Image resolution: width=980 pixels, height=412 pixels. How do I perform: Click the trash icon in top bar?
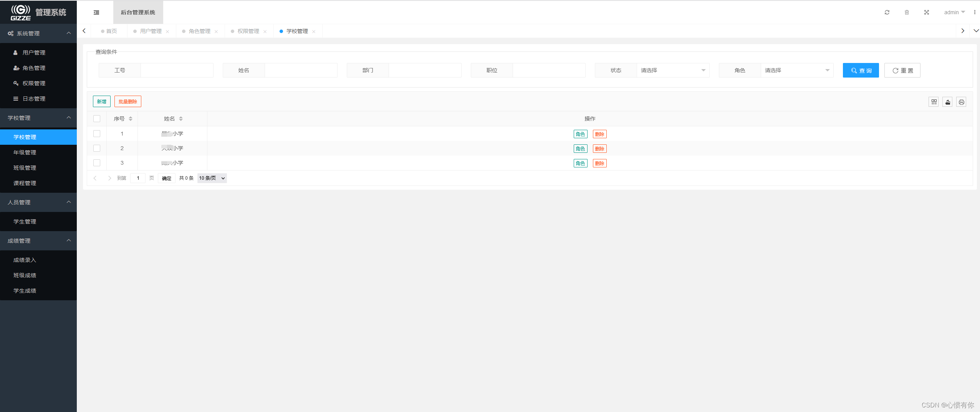click(x=907, y=12)
